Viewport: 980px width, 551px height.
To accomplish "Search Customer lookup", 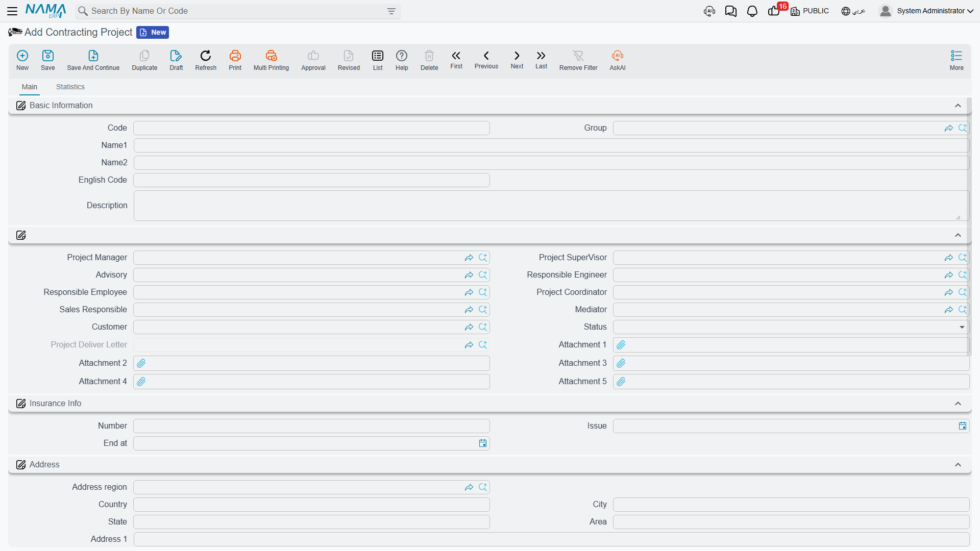I will 483,327.
